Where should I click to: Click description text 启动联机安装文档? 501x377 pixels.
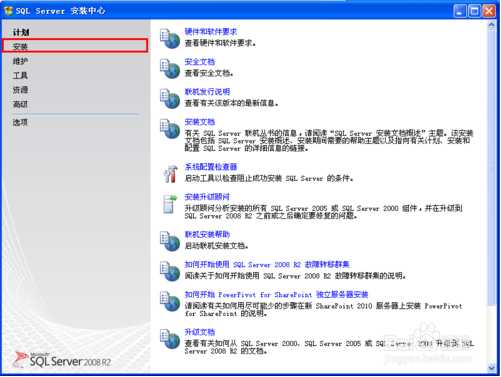pyautogui.click(x=216, y=246)
